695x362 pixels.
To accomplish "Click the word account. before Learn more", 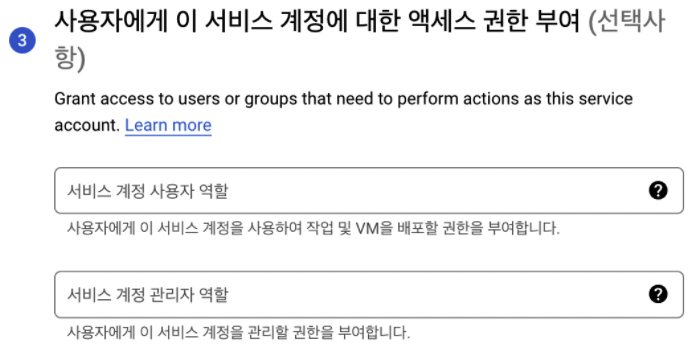I will click(x=87, y=125).
